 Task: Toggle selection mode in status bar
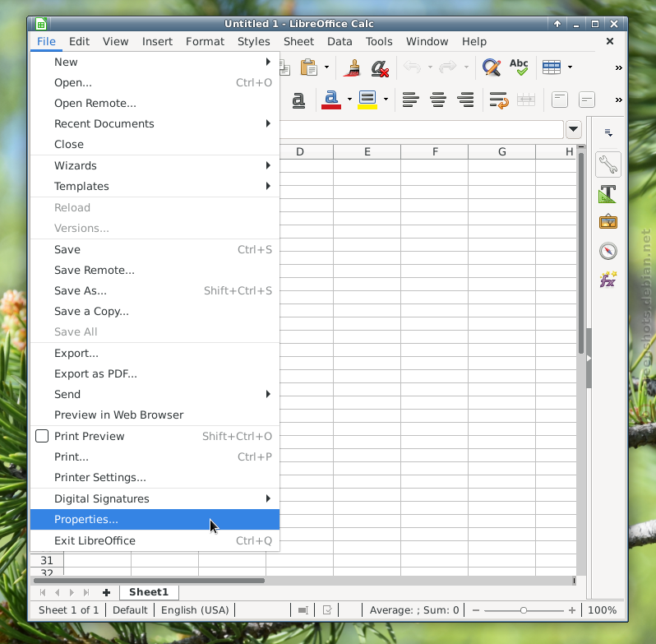pos(303,610)
